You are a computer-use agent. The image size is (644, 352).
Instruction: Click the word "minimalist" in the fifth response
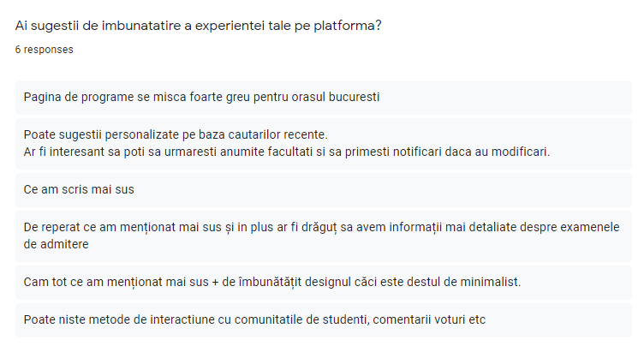(488, 282)
